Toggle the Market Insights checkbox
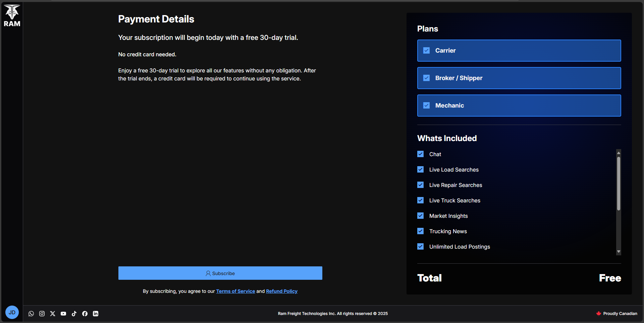 tap(421, 215)
